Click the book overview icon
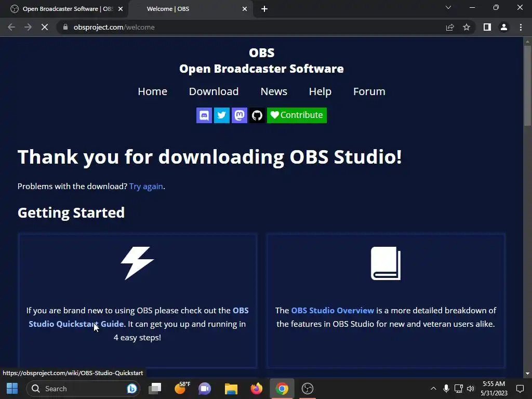This screenshot has width=532, height=399. (x=386, y=263)
